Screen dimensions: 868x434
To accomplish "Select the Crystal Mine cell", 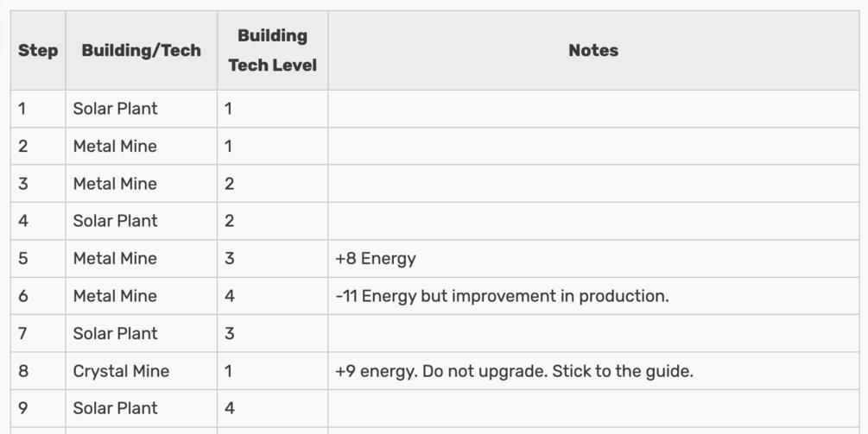I will 121,371.
